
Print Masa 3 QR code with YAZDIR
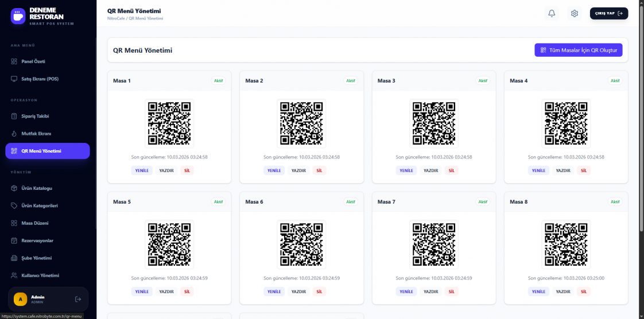pos(431,170)
